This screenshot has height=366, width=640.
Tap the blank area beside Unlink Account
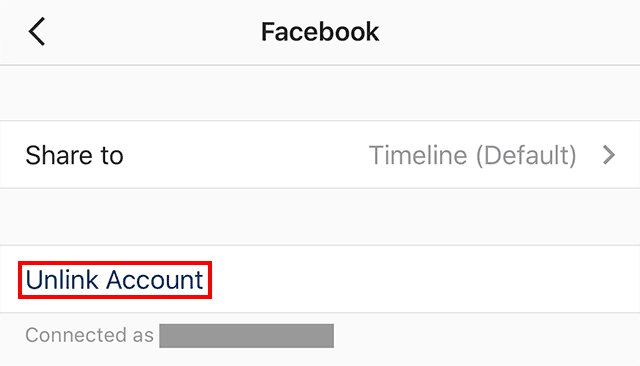coord(424,280)
